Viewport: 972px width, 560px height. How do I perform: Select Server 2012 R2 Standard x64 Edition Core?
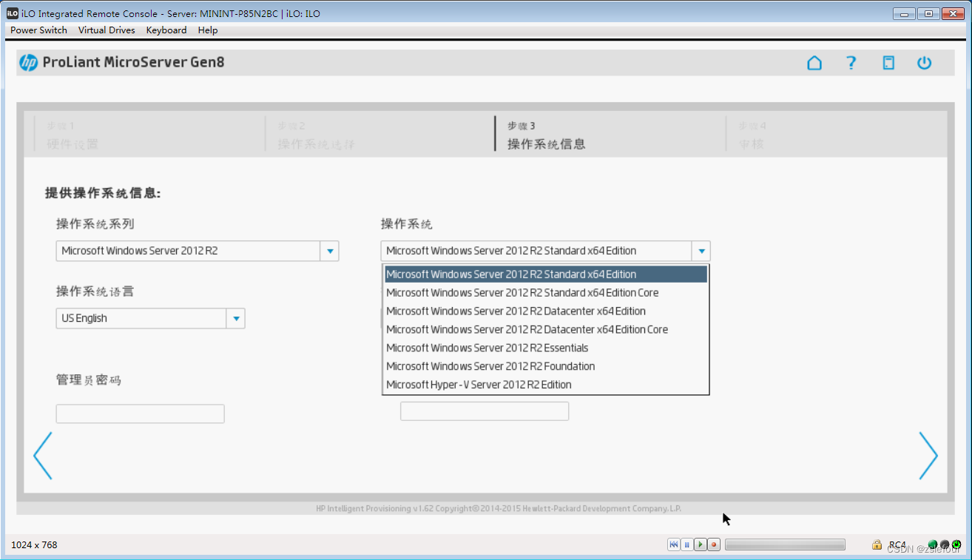pos(546,293)
